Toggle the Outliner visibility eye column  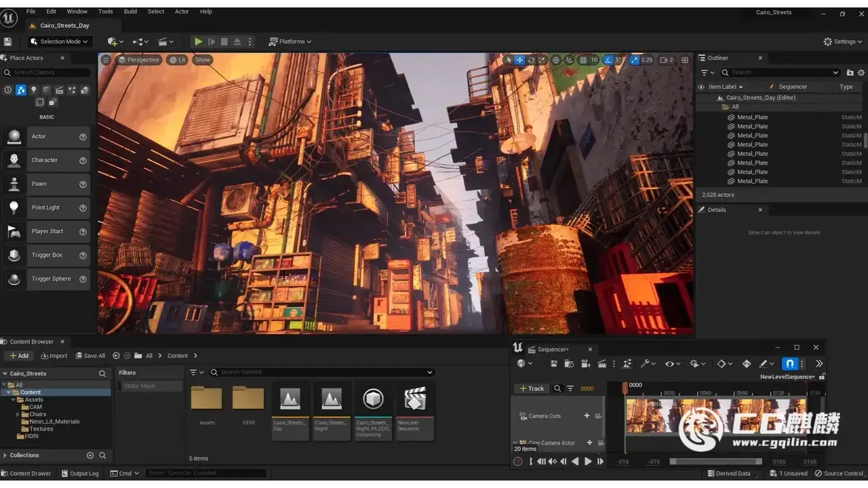click(701, 87)
